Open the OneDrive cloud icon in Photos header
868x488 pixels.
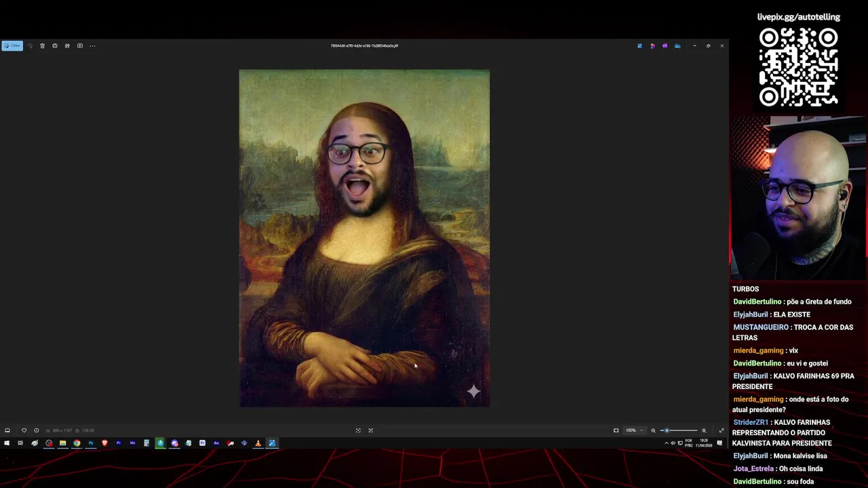point(677,46)
